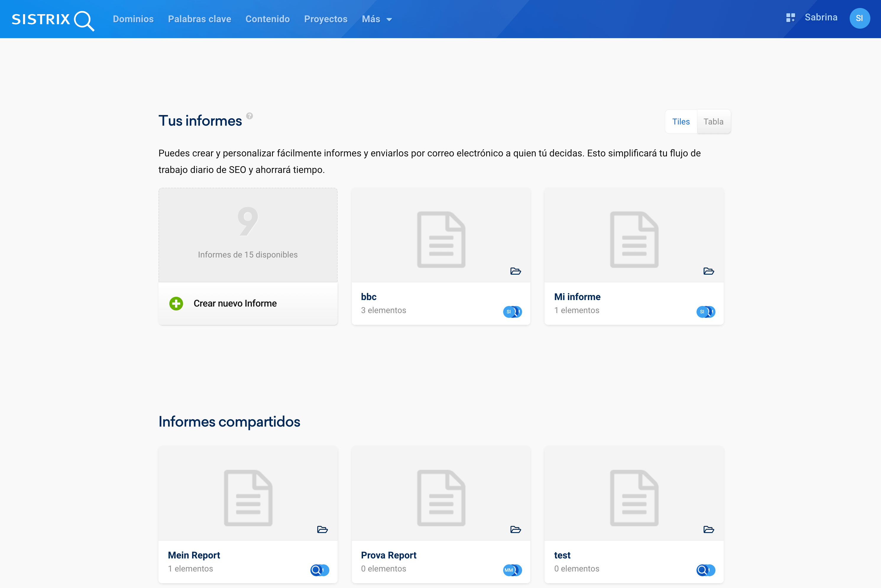Screen dimensions: 881x588
Task: Select Proyectos in the navigation
Action: click(x=325, y=19)
